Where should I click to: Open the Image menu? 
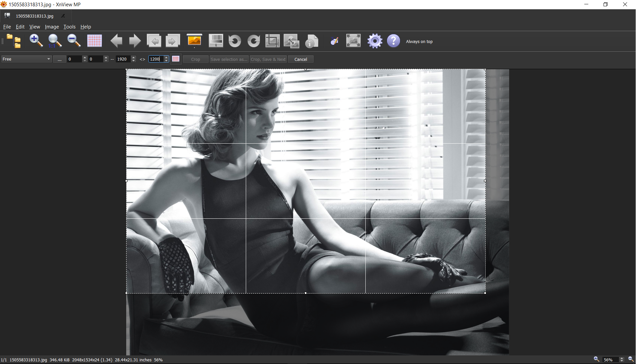click(x=52, y=27)
